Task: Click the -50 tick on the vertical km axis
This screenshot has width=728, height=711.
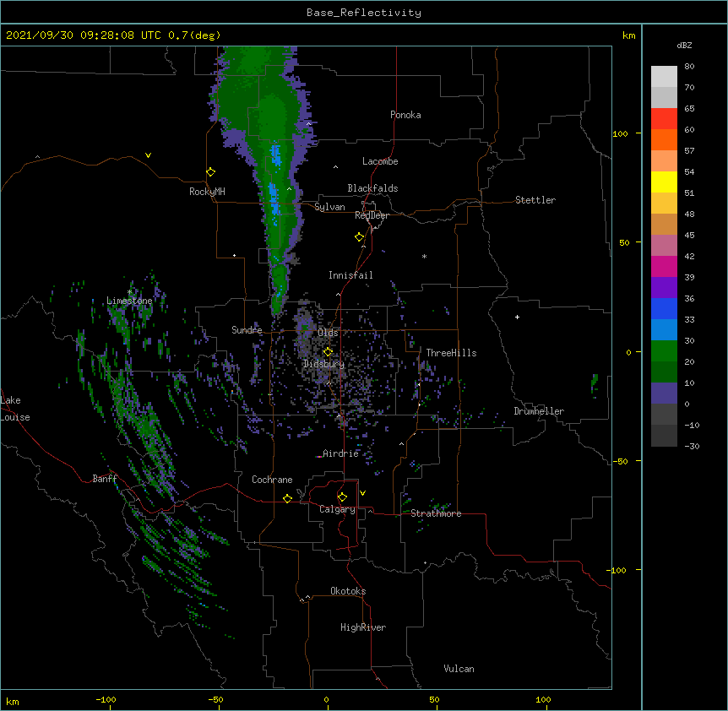Action: coord(620,461)
